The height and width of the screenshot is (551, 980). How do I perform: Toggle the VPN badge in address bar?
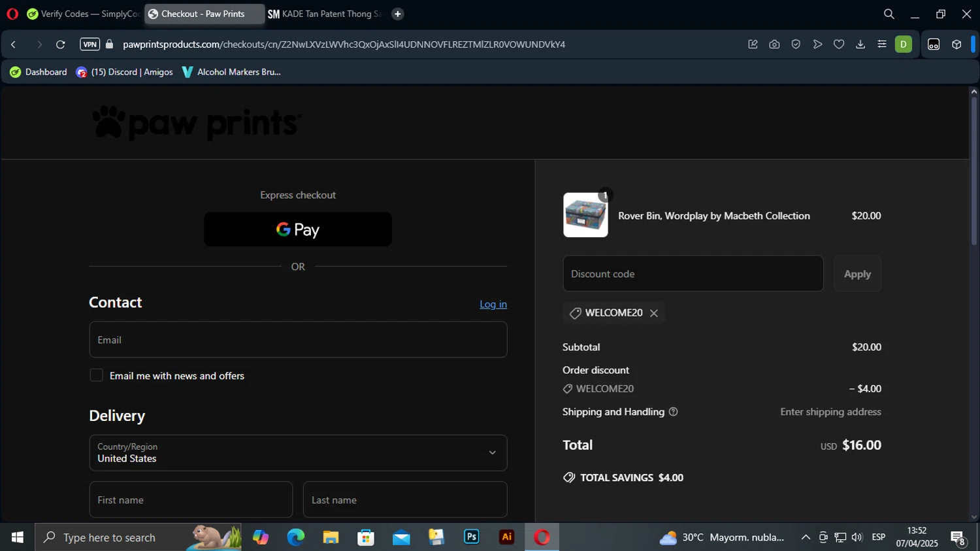(90, 44)
